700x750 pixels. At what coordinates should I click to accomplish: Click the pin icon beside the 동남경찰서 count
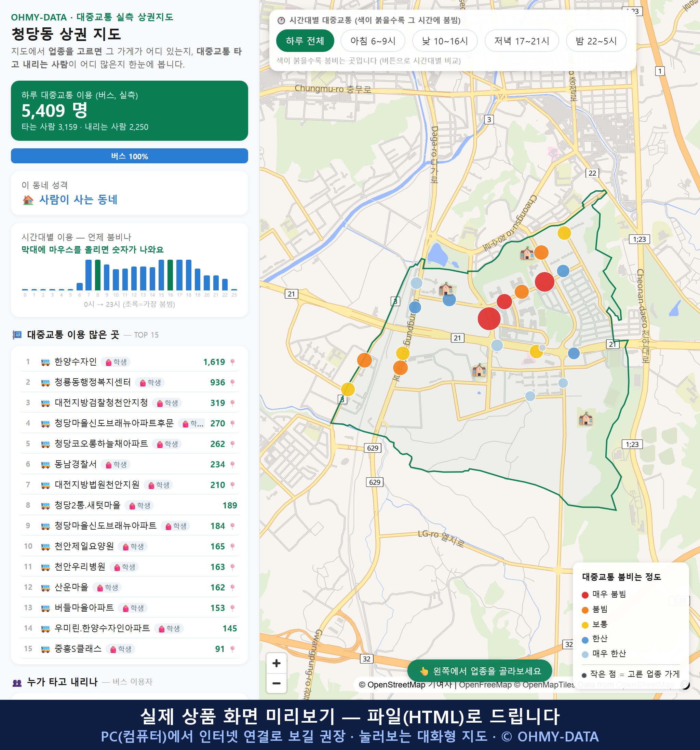point(232,464)
